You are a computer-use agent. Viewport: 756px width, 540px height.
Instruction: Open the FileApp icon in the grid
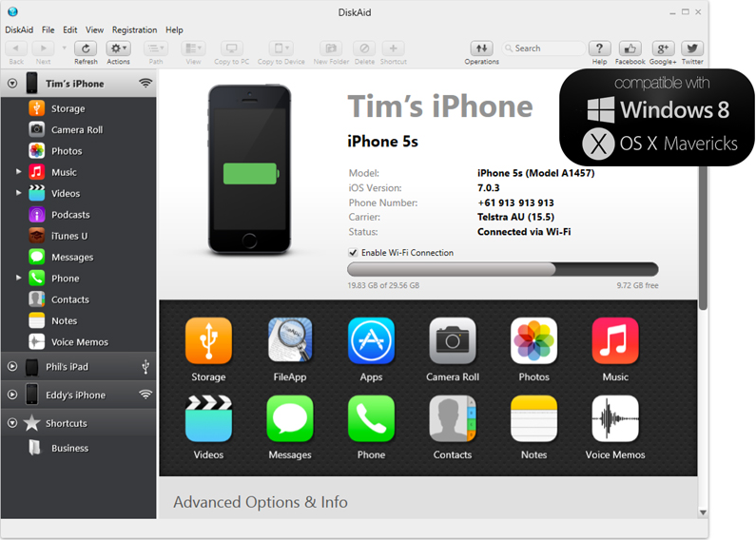[290, 341]
